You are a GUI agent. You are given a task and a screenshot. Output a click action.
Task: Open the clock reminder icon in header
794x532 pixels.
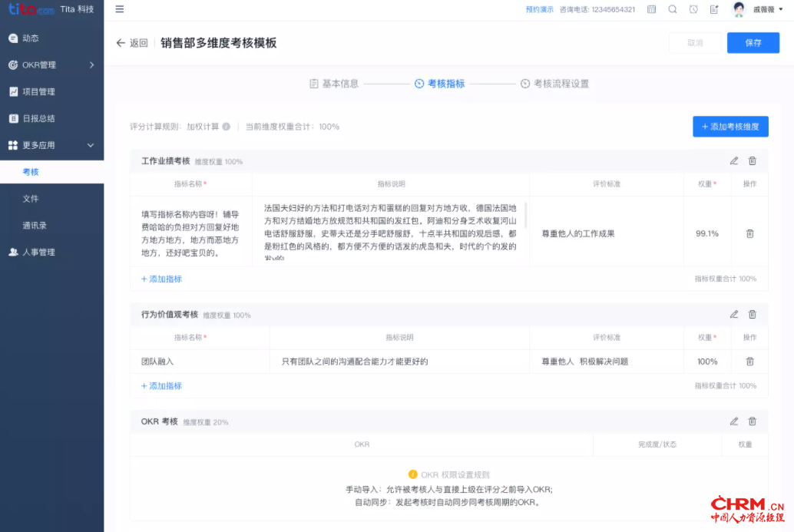click(x=693, y=9)
